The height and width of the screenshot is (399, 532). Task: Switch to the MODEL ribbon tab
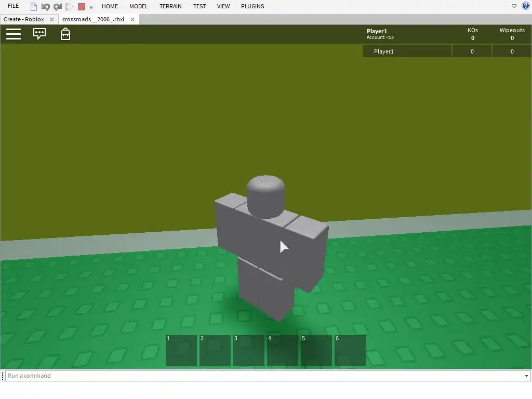click(138, 6)
